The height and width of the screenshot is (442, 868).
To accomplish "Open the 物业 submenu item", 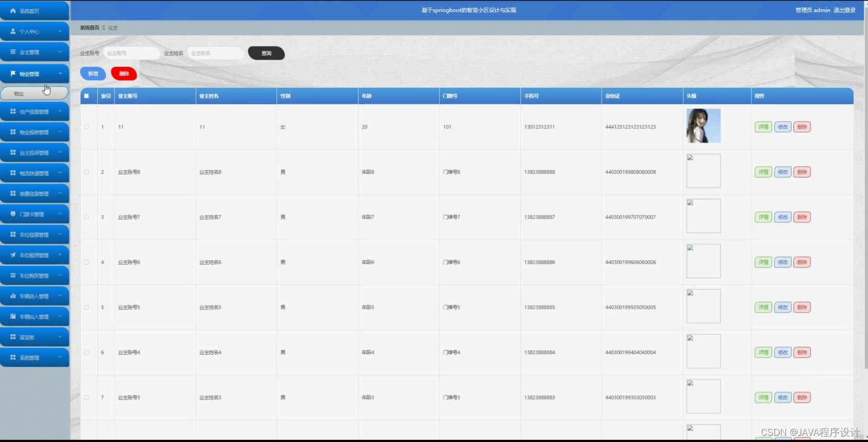I will pyautogui.click(x=34, y=93).
